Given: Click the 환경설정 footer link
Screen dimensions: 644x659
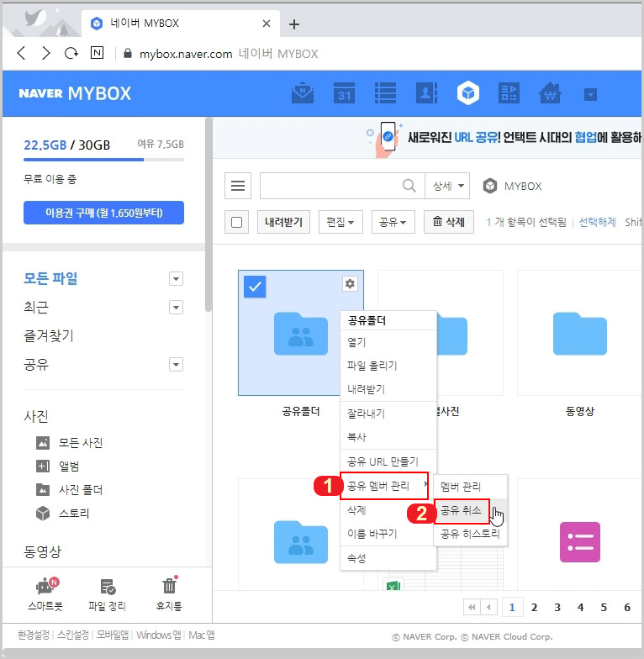Looking at the screenshot, I should coord(34,635).
